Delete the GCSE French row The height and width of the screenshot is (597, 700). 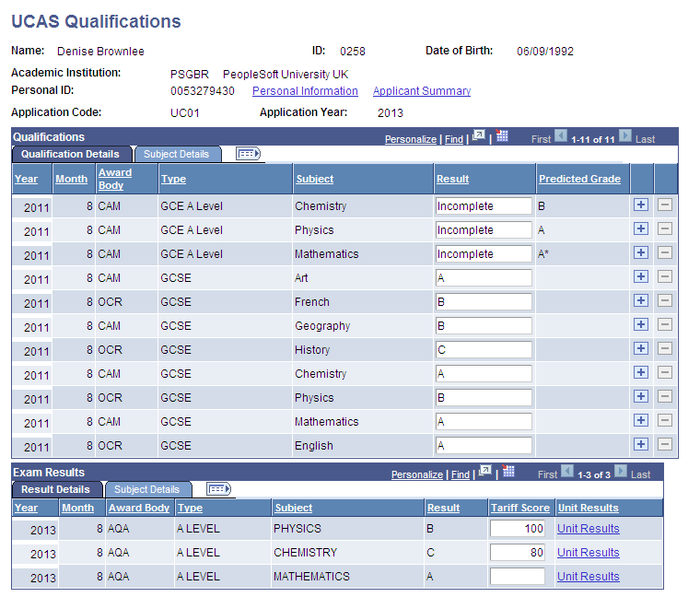point(665,300)
